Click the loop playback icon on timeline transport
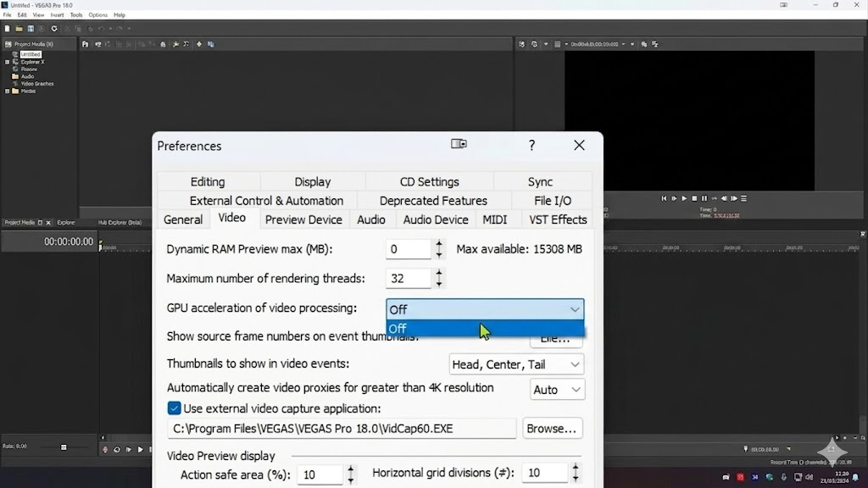This screenshot has width=868, height=488. pyautogui.click(x=117, y=450)
